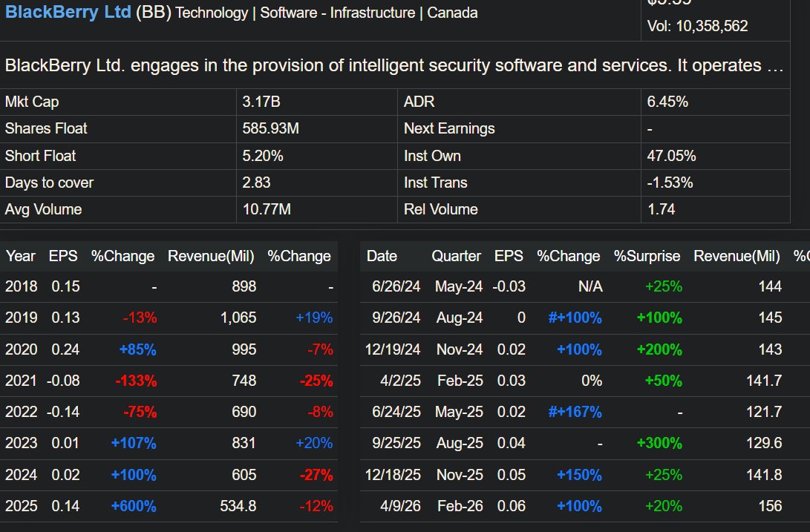Select the 5.20% short float value
This screenshot has height=532, width=810.
coord(262,156)
